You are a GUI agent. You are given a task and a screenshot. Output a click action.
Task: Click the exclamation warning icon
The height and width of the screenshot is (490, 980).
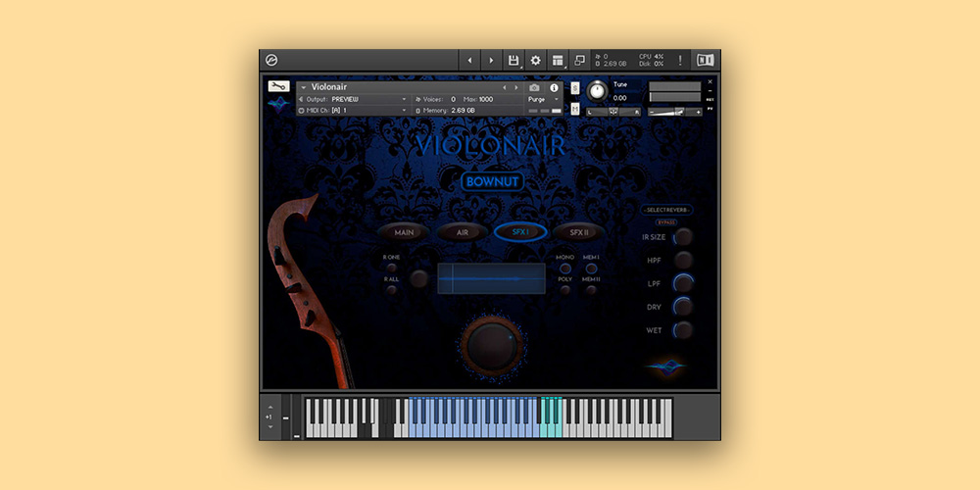[x=680, y=61]
